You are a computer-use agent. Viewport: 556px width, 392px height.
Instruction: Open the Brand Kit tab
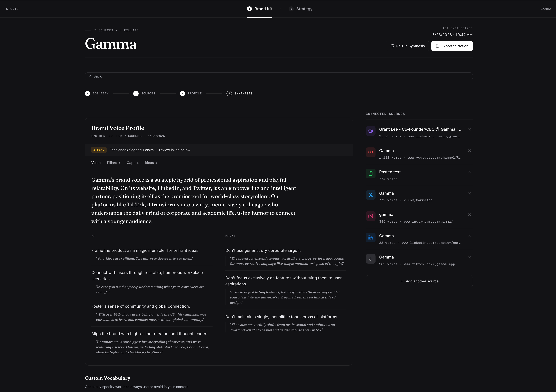click(x=260, y=9)
